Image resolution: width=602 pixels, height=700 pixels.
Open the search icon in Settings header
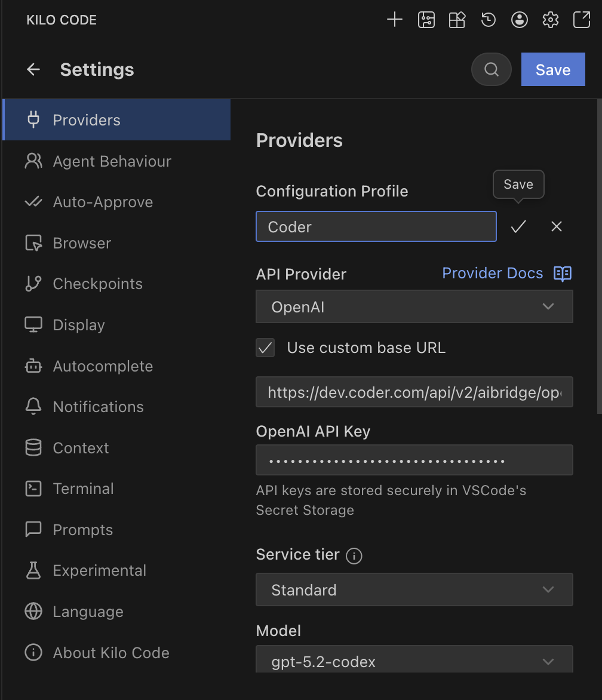click(491, 69)
